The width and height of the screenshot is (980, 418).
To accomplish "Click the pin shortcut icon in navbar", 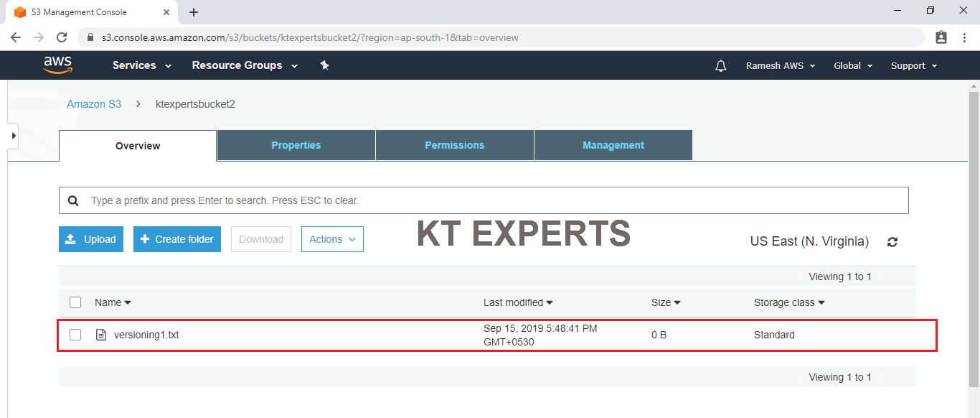I will [x=324, y=65].
